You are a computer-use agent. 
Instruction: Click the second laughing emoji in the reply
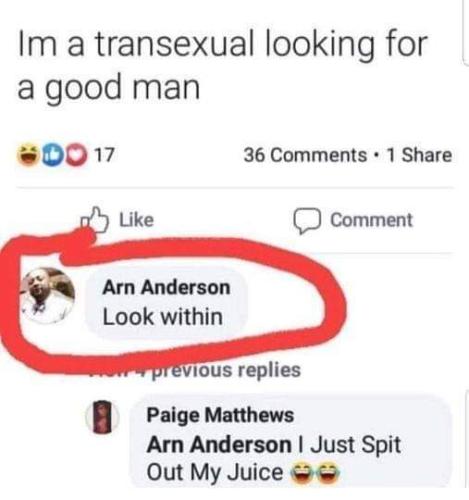329,472
